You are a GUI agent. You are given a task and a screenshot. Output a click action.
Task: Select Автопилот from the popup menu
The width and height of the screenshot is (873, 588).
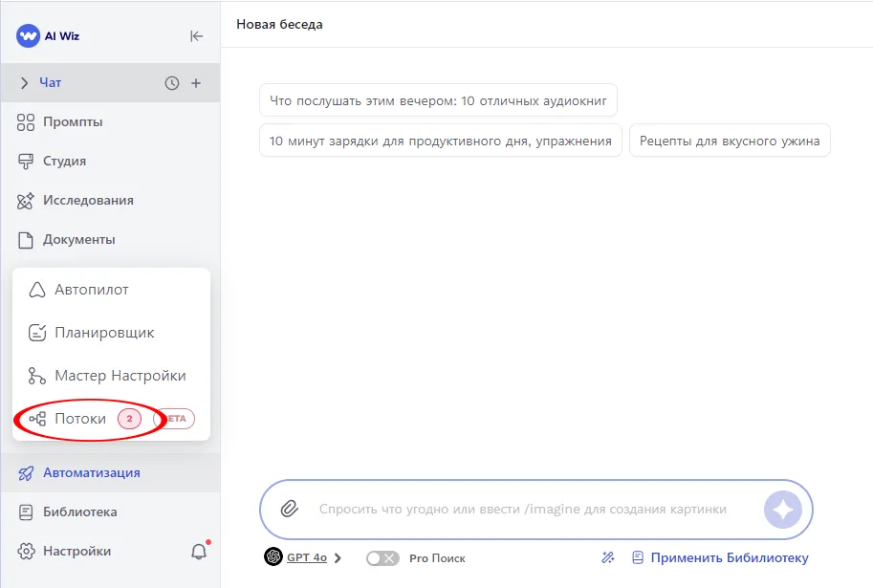(x=91, y=290)
